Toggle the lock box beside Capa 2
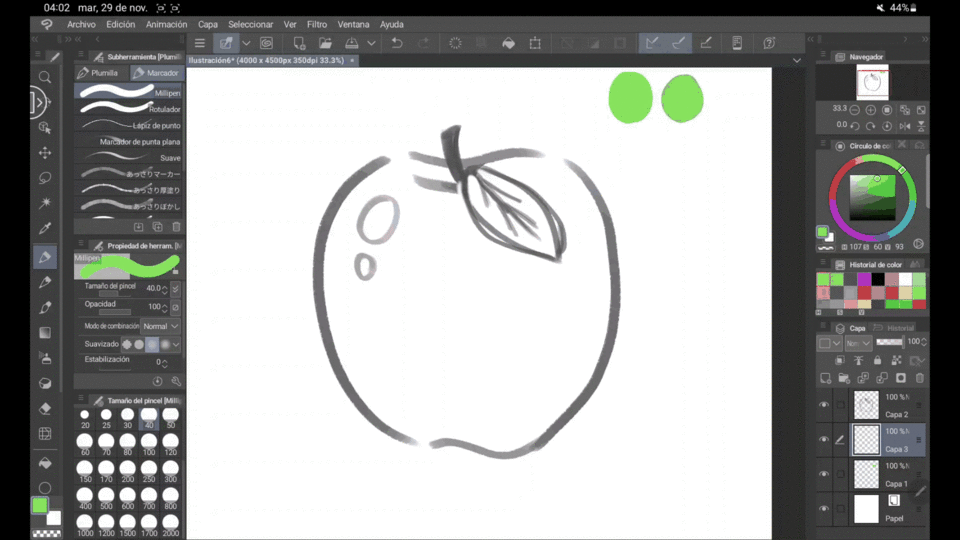960x540 pixels. (x=841, y=405)
